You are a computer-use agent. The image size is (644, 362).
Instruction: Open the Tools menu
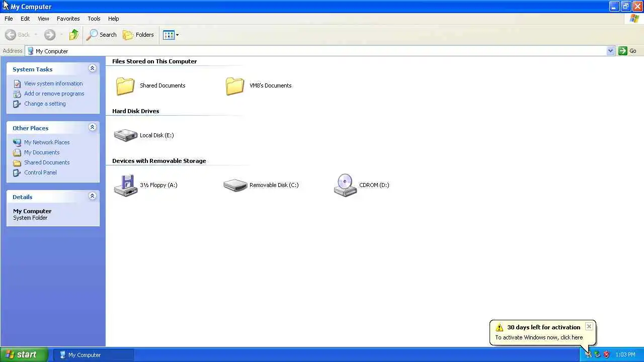pos(94,19)
